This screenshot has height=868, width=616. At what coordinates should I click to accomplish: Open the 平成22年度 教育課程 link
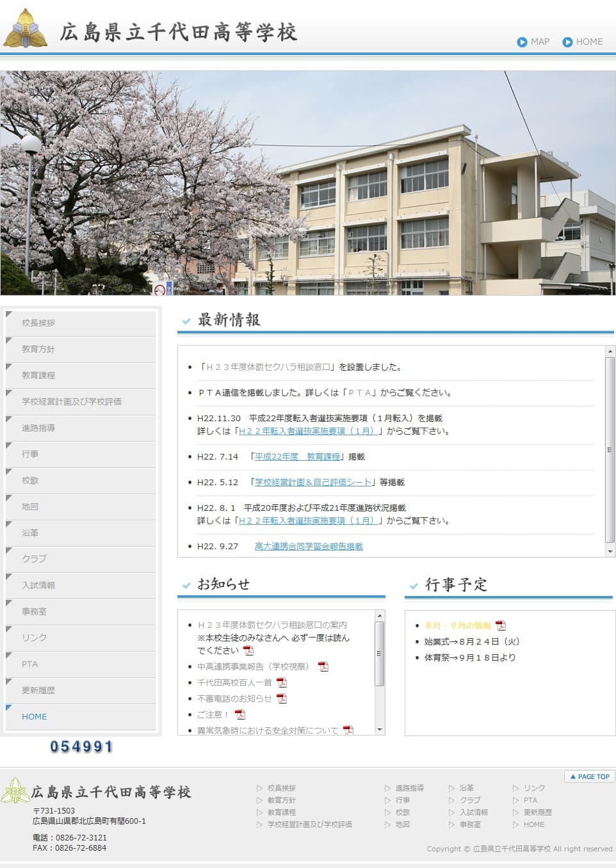297,456
